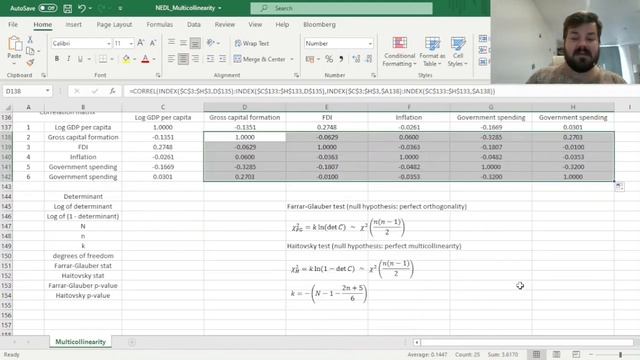Image resolution: width=640 pixels, height=360 pixels.
Task: Switch to the Data tab
Action: coord(194,24)
